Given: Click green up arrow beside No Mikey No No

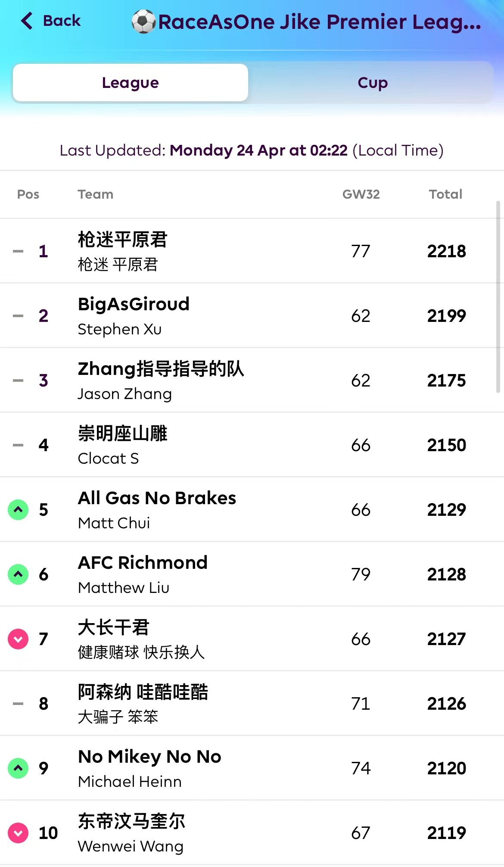Looking at the screenshot, I should click(18, 768).
